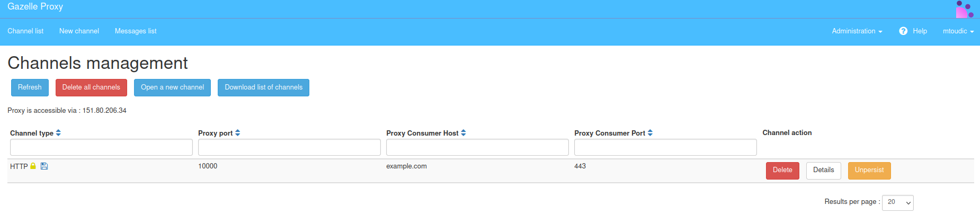Screen dimensions: 980x223
Task: Go to Channel list
Action: coord(25,31)
